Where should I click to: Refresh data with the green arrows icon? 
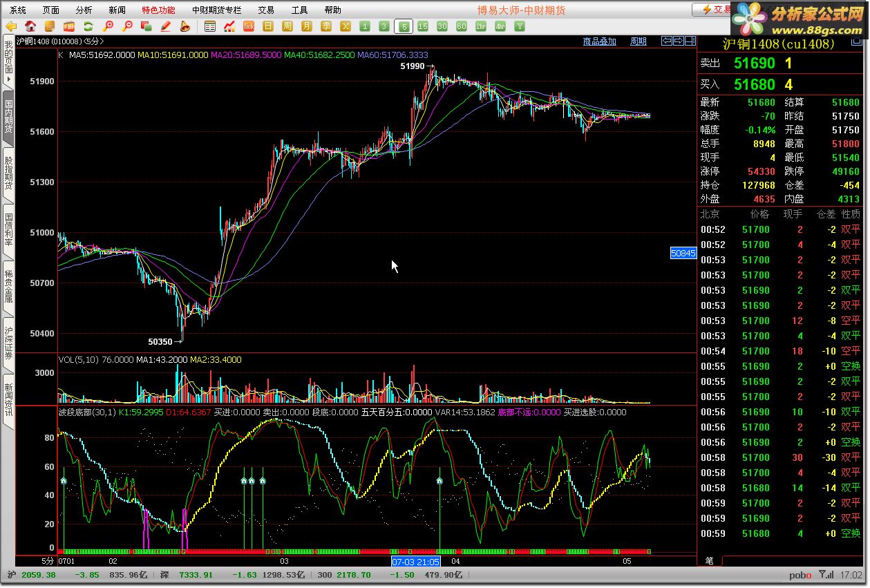88,26
